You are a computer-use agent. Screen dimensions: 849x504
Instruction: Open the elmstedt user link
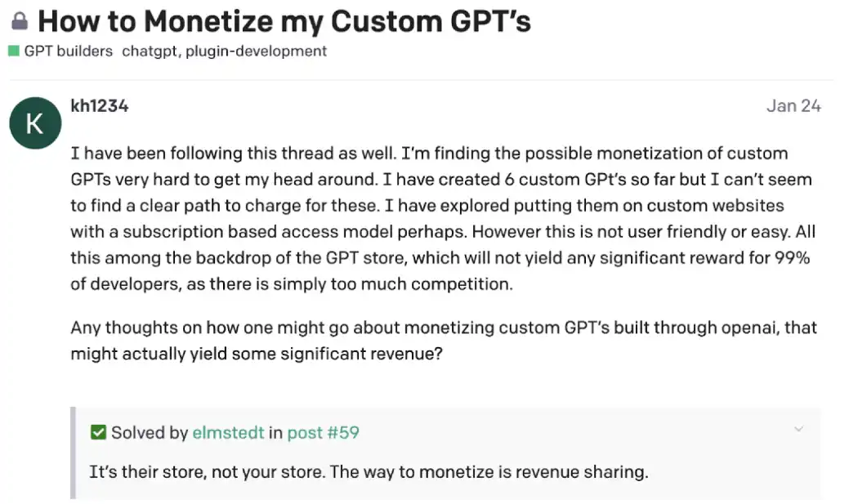228,432
